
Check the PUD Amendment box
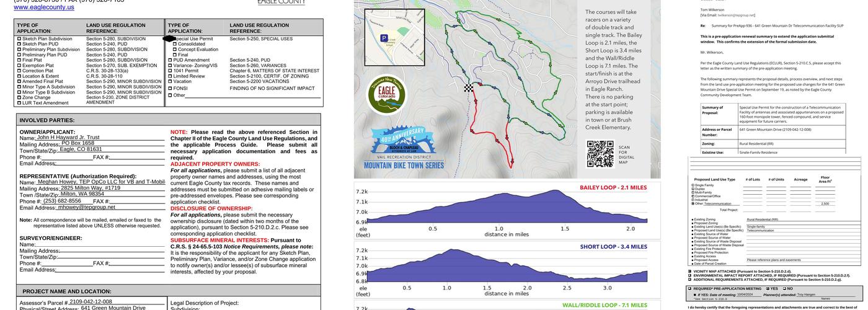coord(170,60)
